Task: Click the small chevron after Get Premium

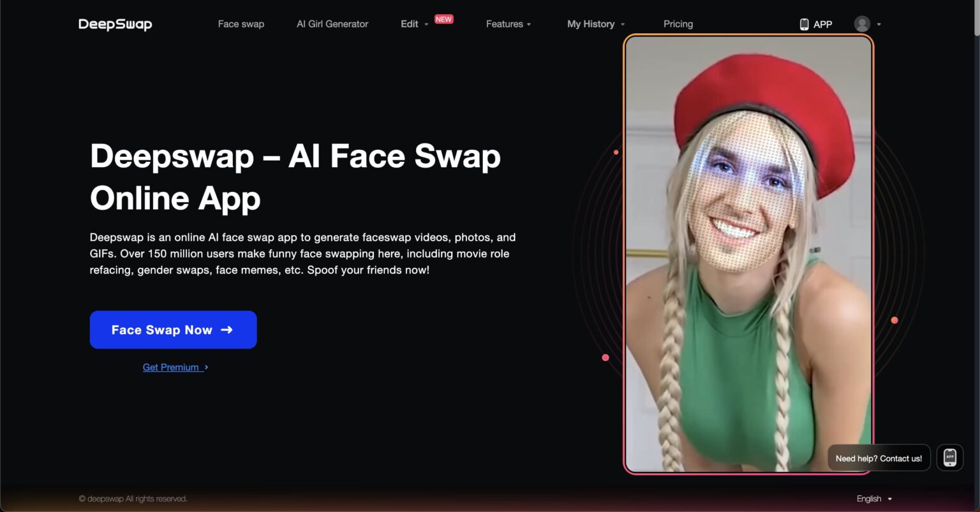Action: pyautogui.click(x=207, y=367)
